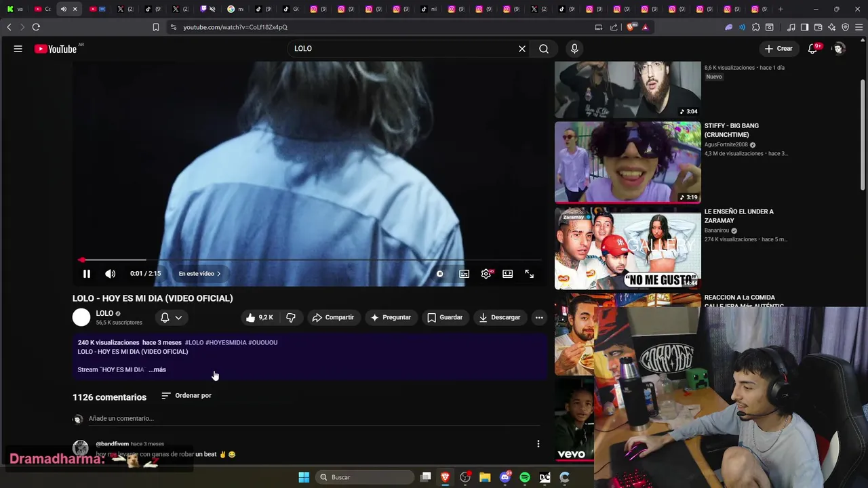This screenshot has width=868, height=488.
Task: Expand 'En este video' chapters
Action: [199, 274]
